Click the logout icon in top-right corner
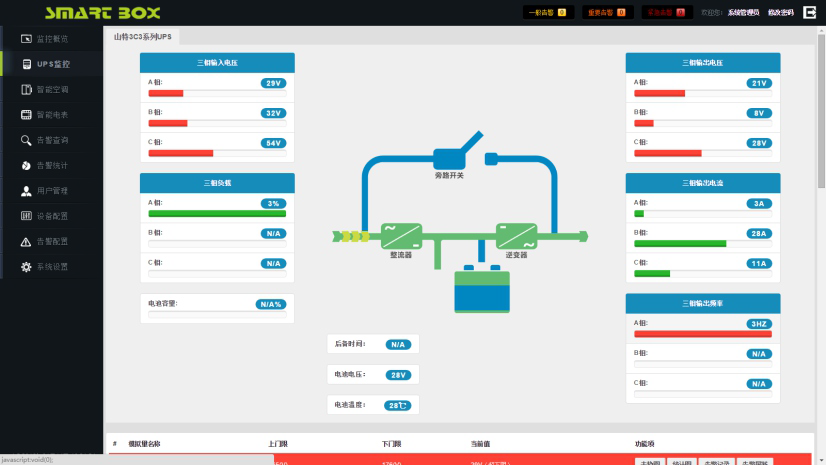 click(x=809, y=13)
